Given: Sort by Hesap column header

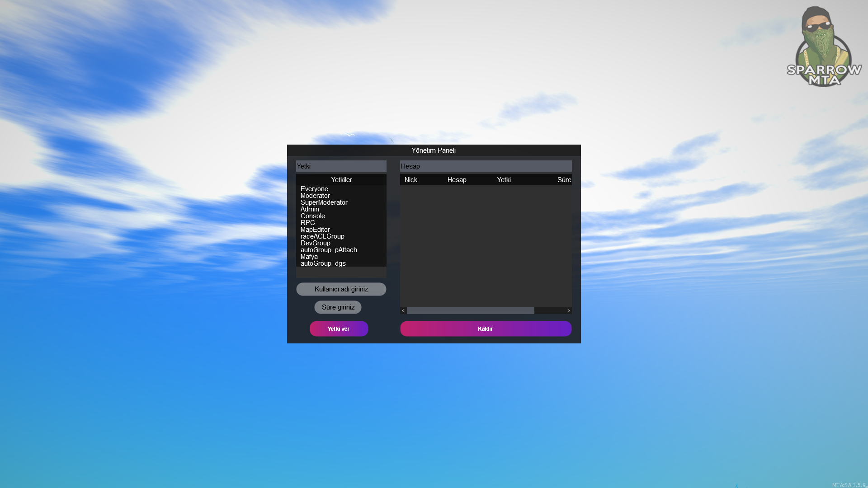Looking at the screenshot, I should (457, 180).
